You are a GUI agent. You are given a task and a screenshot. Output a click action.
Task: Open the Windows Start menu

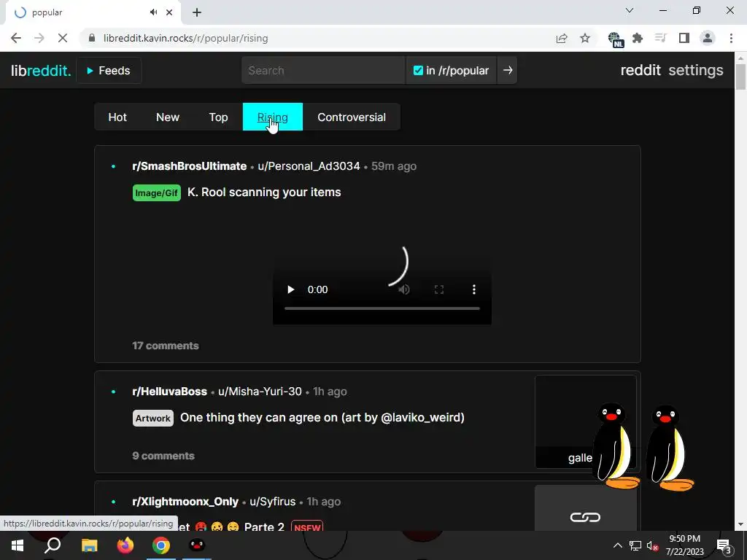click(x=18, y=545)
